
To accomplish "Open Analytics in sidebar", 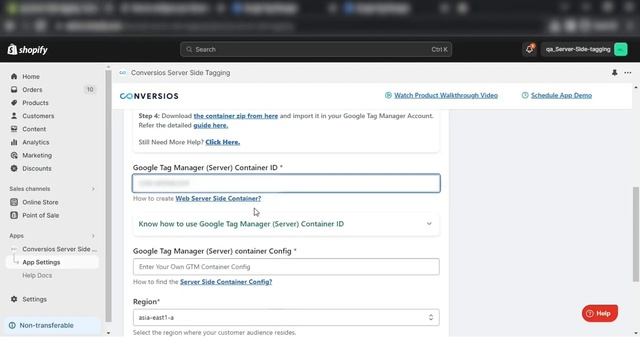I will pos(36,142).
